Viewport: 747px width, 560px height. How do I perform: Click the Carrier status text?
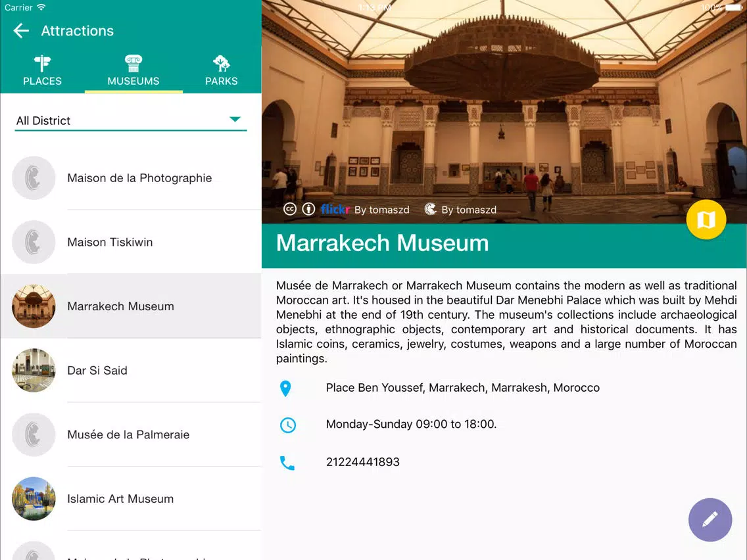point(18,7)
